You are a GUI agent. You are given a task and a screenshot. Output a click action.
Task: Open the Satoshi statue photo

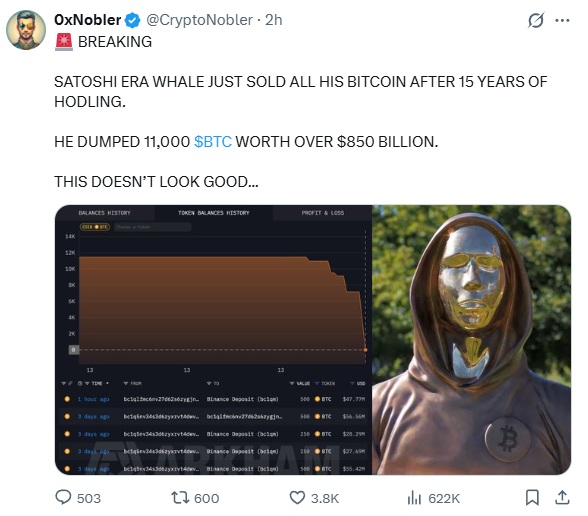(472, 340)
